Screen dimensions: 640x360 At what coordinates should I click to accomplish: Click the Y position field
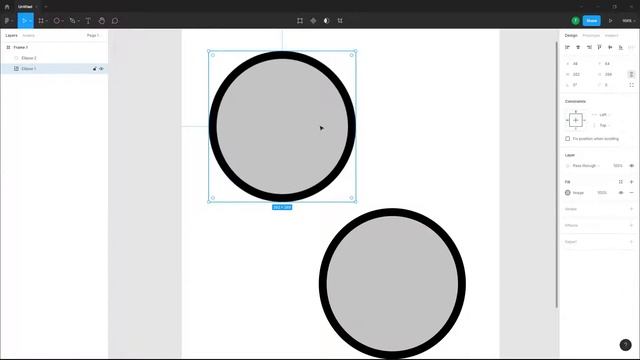611,64
